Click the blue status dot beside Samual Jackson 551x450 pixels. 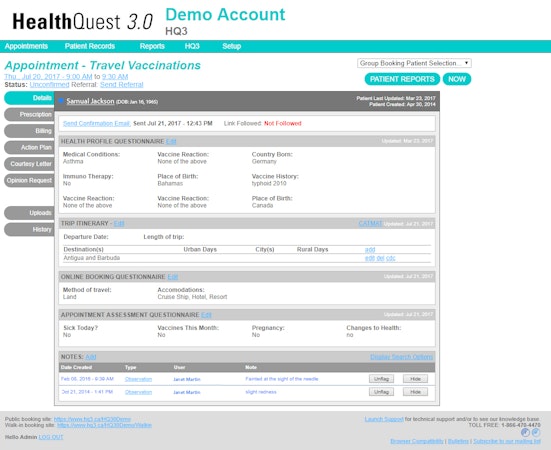pyautogui.click(x=61, y=101)
